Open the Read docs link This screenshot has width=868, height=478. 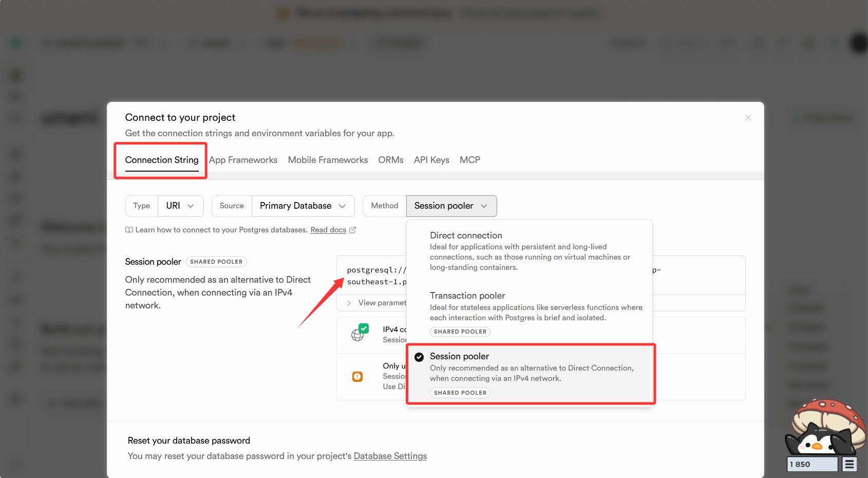pos(328,230)
